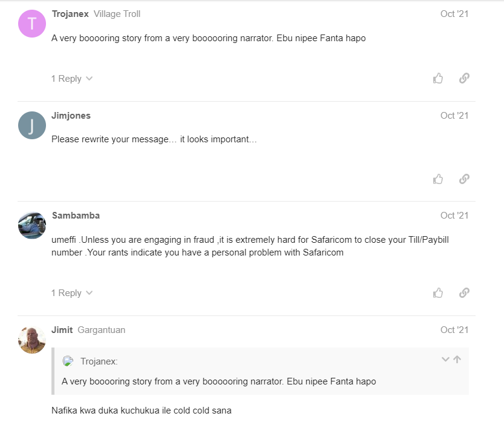Copy link to Trojanex's post
This screenshot has width=504, height=422.
[464, 78]
